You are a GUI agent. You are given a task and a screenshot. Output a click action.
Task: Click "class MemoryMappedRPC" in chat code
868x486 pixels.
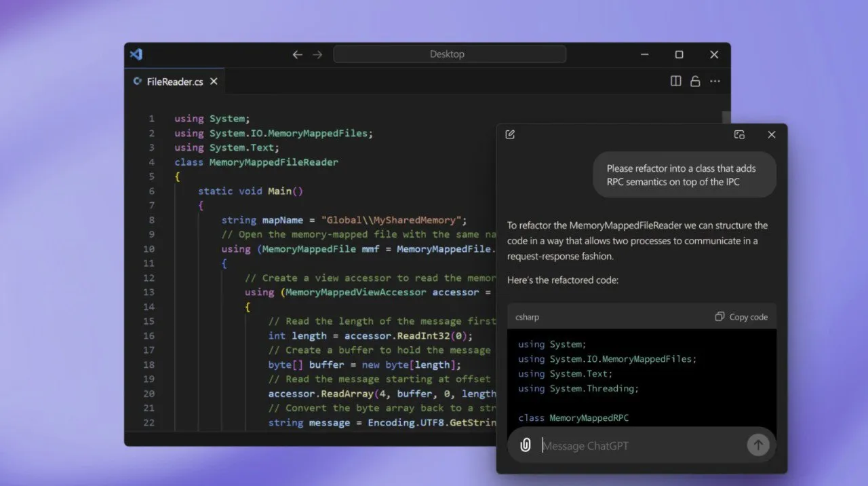click(574, 418)
